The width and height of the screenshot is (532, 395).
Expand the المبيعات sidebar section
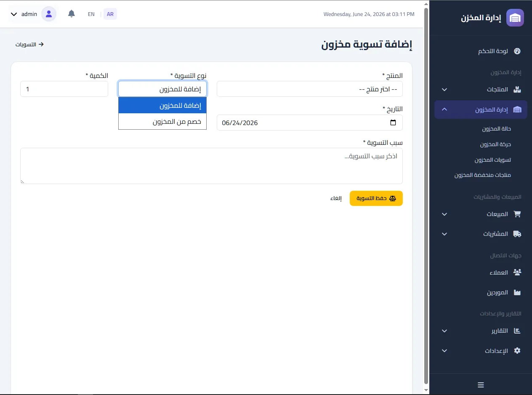click(x=481, y=214)
